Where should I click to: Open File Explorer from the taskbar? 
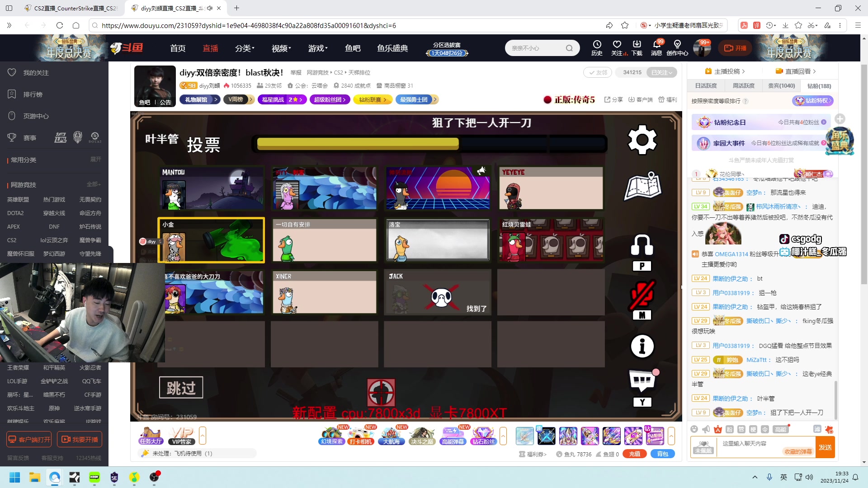(35, 477)
